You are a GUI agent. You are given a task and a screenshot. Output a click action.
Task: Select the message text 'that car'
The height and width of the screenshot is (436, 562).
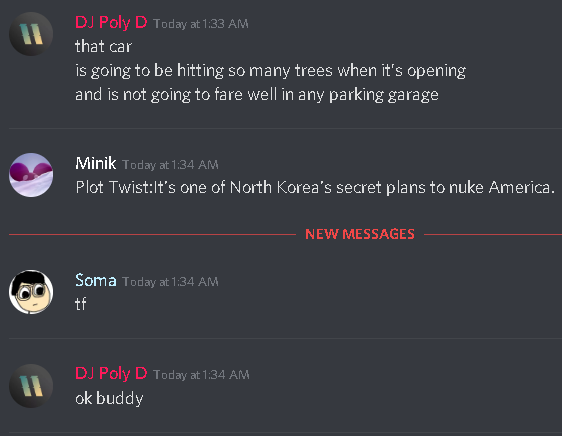point(104,47)
